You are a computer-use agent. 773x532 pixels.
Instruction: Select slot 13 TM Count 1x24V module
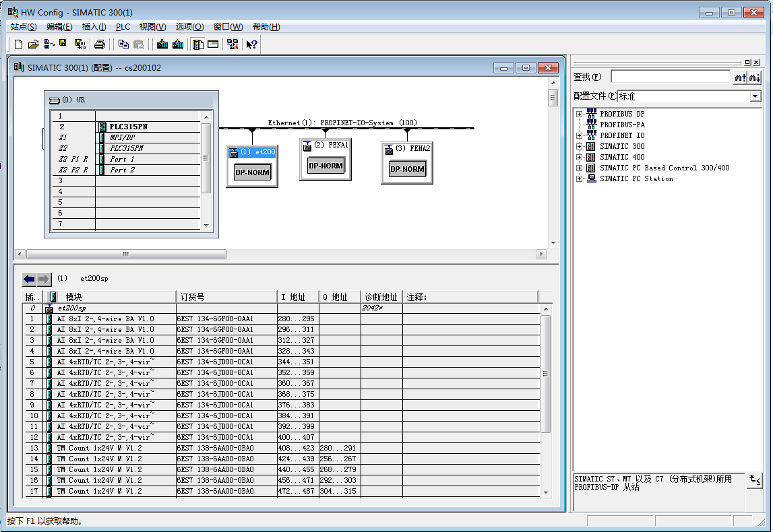(x=282, y=448)
